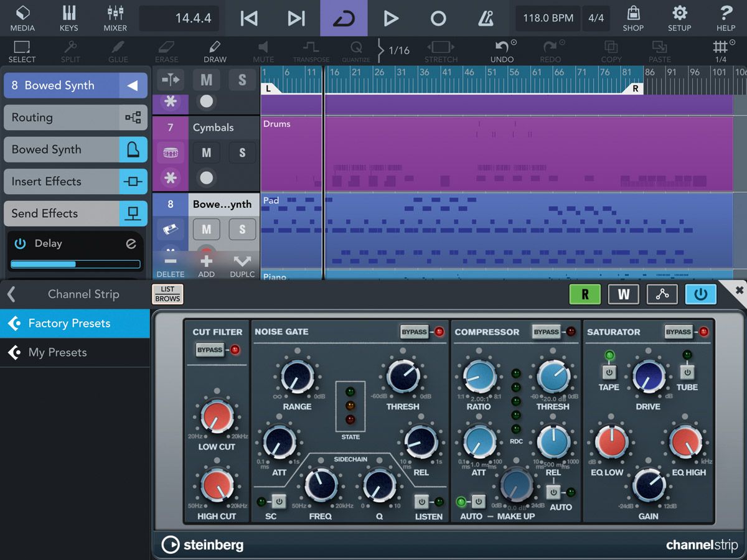Adjust the Delay amount slider
Viewport: 747px width, 560px height.
pyautogui.click(x=75, y=264)
